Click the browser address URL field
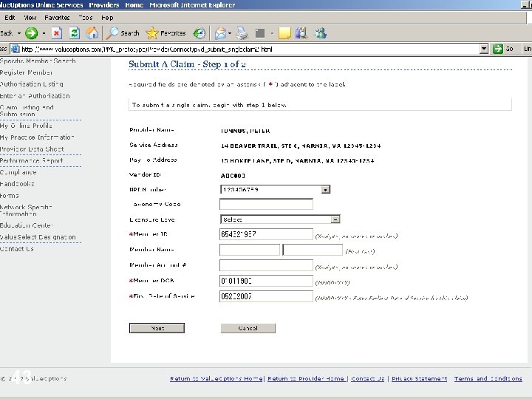The height and width of the screenshot is (399, 532). 250,50
